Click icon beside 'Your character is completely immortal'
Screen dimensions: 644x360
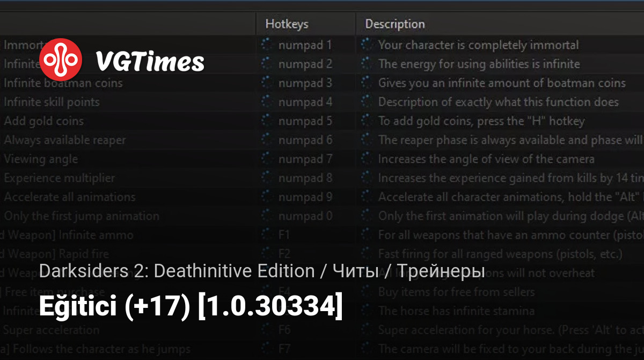pyautogui.click(x=367, y=45)
